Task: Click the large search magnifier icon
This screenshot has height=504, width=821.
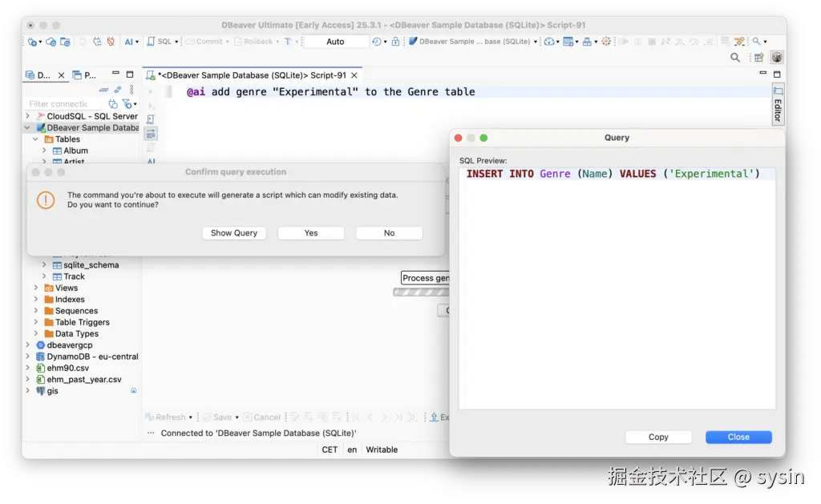Action: point(735,58)
